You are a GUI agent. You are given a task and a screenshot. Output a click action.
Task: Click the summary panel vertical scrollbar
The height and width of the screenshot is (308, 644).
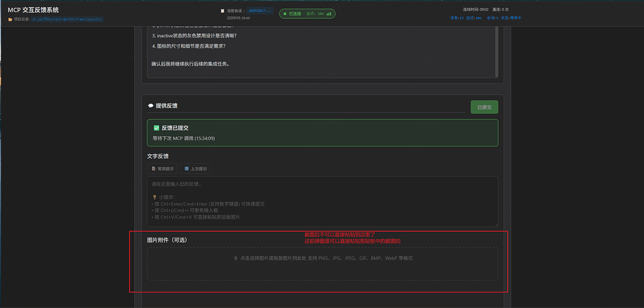496,52
